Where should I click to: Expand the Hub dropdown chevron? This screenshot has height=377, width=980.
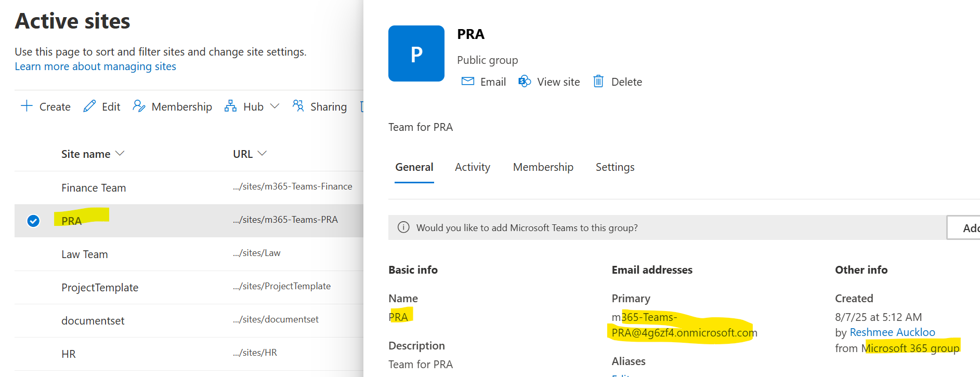pyautogui.click(x=275, y=106)
